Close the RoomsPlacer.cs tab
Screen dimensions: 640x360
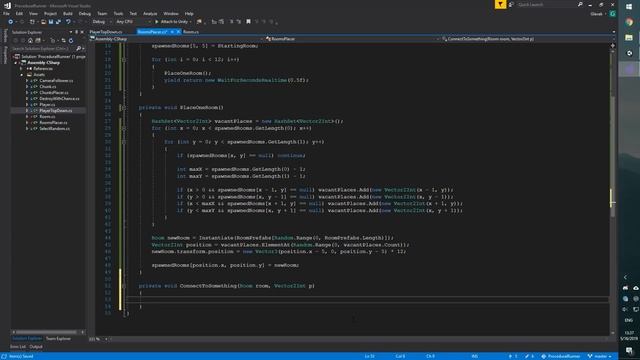tap(178, 32)
